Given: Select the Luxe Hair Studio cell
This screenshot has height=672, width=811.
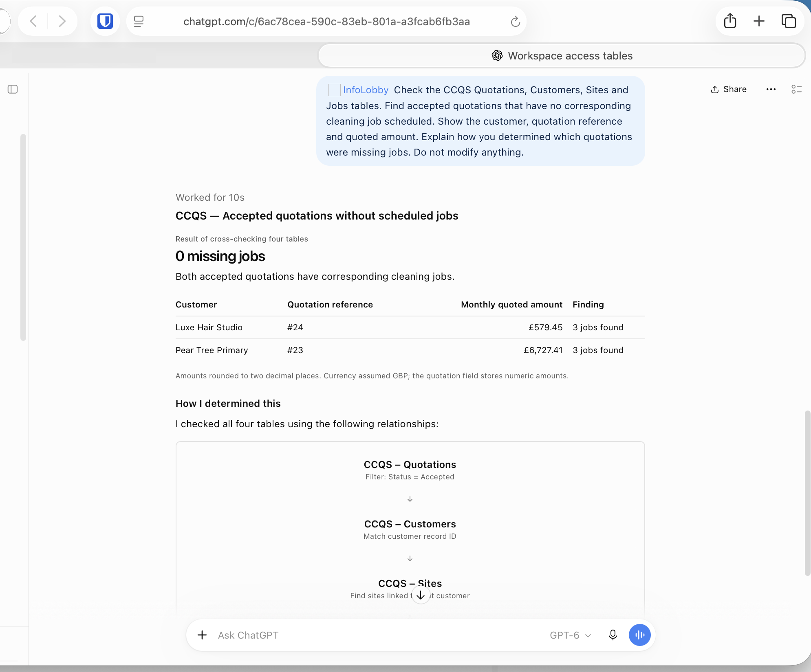Looking at the screenshot, I should coord(209,327).
